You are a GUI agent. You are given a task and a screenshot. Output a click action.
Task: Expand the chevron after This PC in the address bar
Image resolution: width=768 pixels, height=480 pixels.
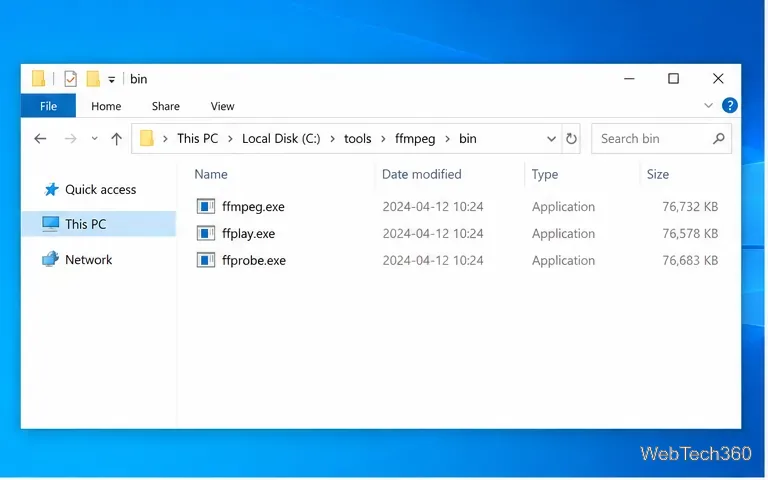[230, 139]
